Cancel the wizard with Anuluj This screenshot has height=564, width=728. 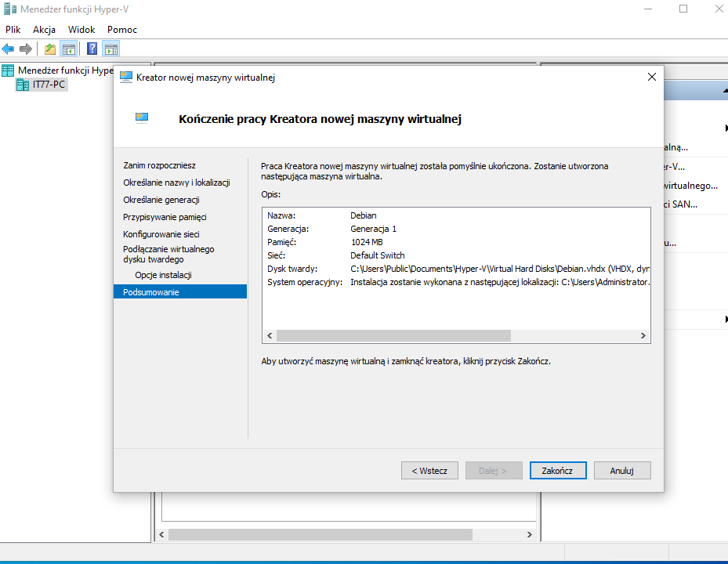[x=622, y=471]
